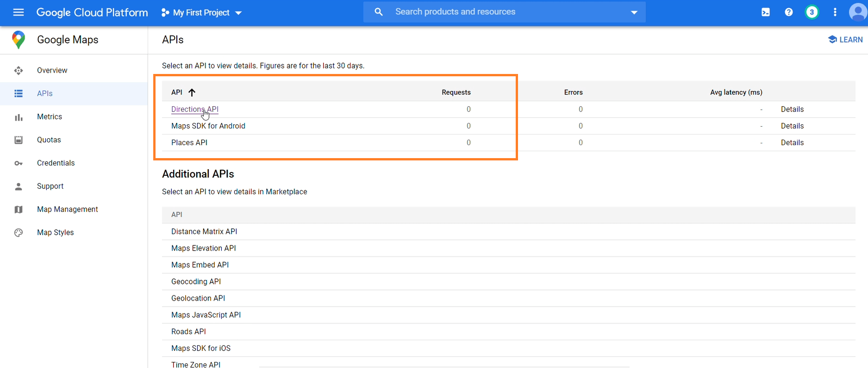Image resolution: width=868 pixels, height=368 pixels.
Task: Open the Help question mark icon
Action: click(789, 12)
